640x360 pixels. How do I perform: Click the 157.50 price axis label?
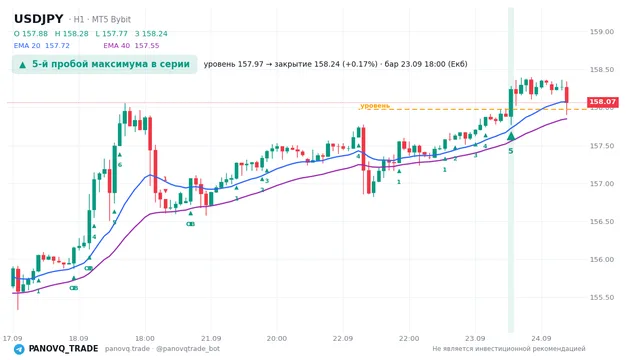pyautogui.click(x=602, y=146)
